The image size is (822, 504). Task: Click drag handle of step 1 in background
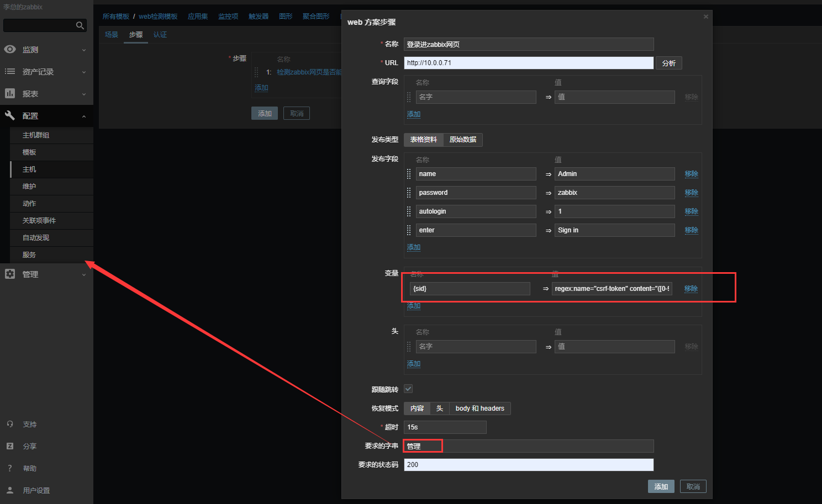tap(256, 72)
